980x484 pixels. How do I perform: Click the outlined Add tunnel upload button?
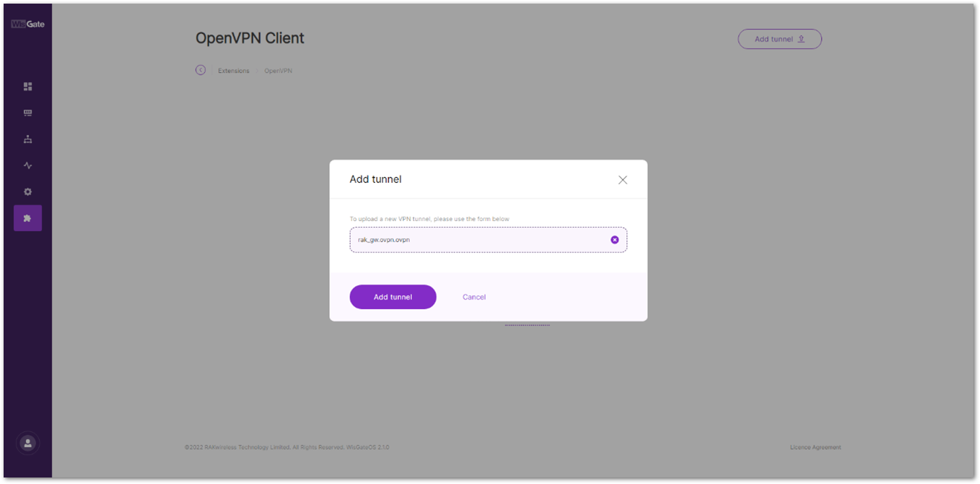(x=779, y=39)
